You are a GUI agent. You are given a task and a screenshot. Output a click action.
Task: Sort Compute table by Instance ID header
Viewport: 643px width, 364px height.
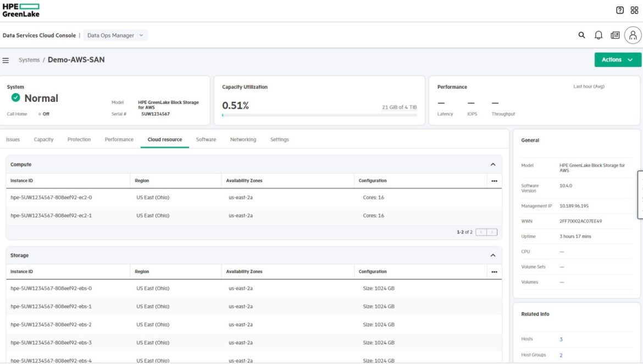22,181
